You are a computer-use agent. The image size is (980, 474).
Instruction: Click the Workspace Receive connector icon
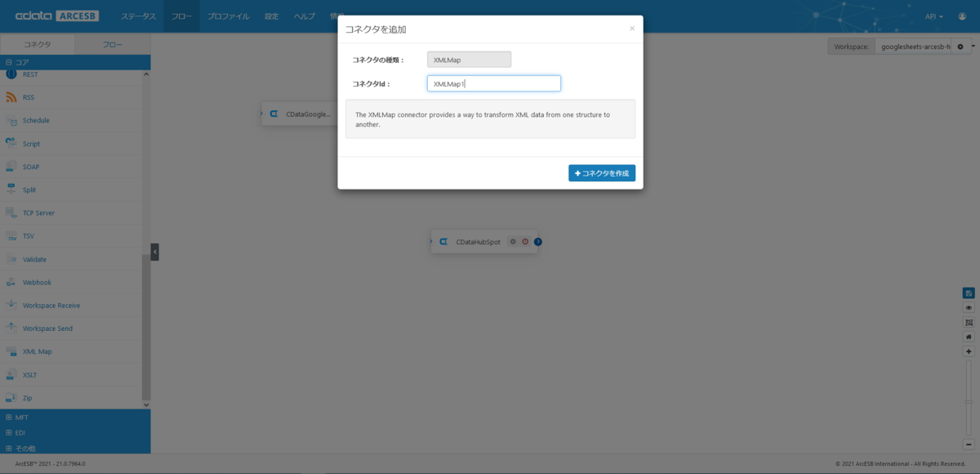coord(11,305)
